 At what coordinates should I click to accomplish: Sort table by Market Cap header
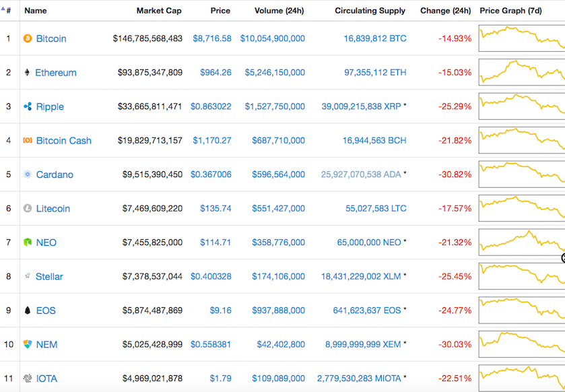(x=159, y=11)
